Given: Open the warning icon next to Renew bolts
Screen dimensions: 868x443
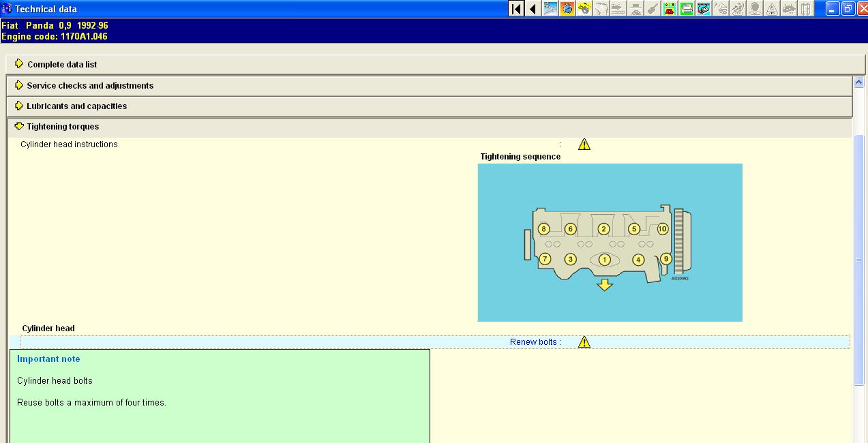Looking at the screenshot, I should (584, 342).
